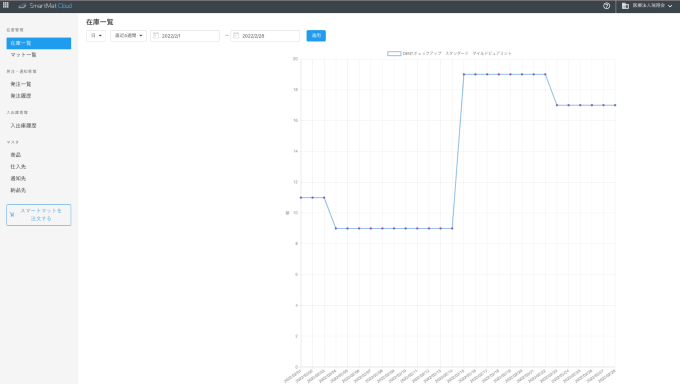Click calendar icon in start date field
This screenshot has height=384, width=680.
pyautogui.click(x=156, y=36)
